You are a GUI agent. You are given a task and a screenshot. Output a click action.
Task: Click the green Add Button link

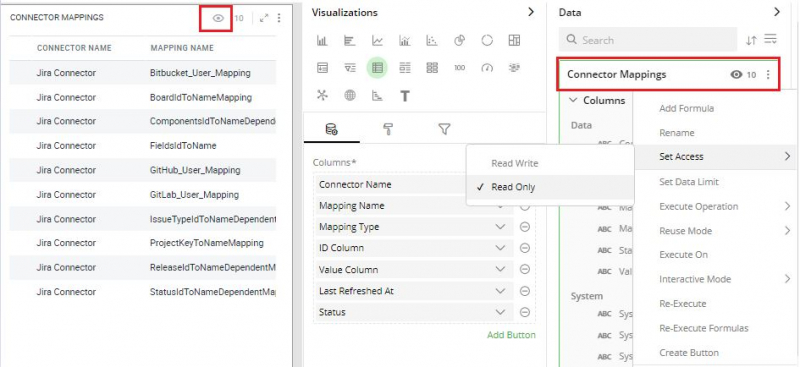[x=511, y=335]
